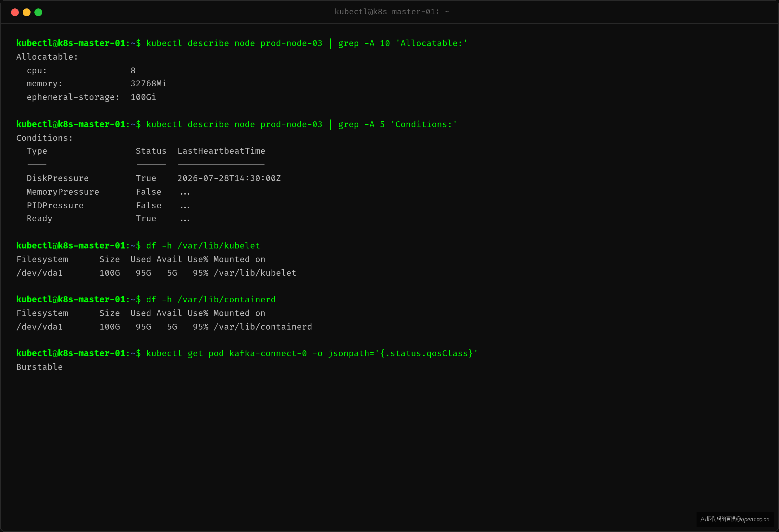Click the window title 'kubectl@k8s-master-01: ~'
Image resolution: width=779 pixels, height=532 pixels.
[x=392, y=12]
